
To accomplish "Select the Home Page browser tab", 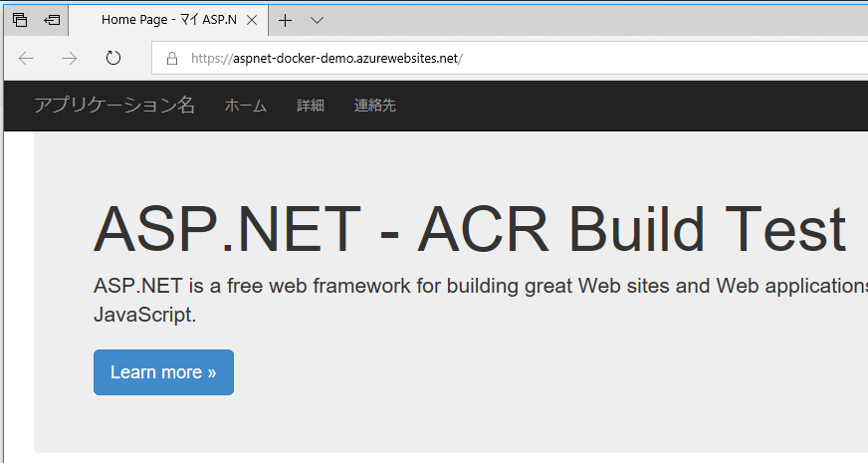I will [x=168, y=20].
